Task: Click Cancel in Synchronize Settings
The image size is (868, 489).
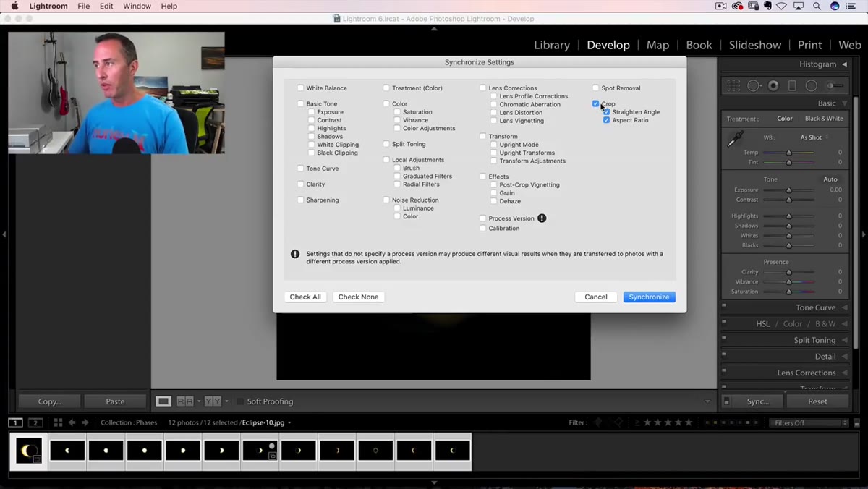Action: click(x=596, y=297)
